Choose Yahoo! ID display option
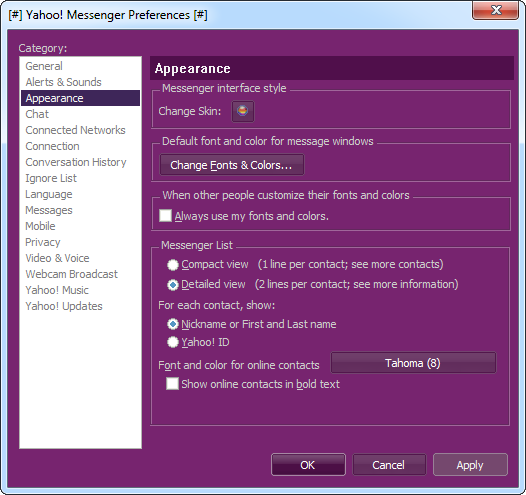Viewport: 526px width, 495px height. pos(173,342)
